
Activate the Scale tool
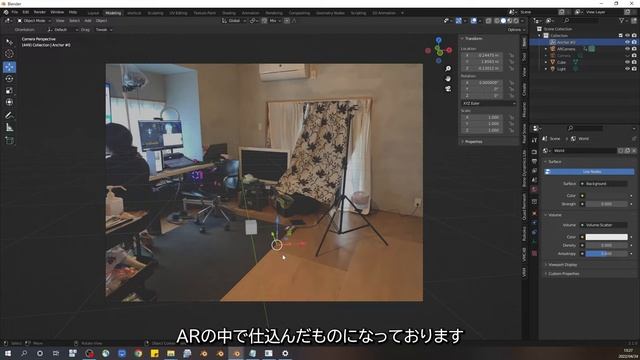pos(9,91)
